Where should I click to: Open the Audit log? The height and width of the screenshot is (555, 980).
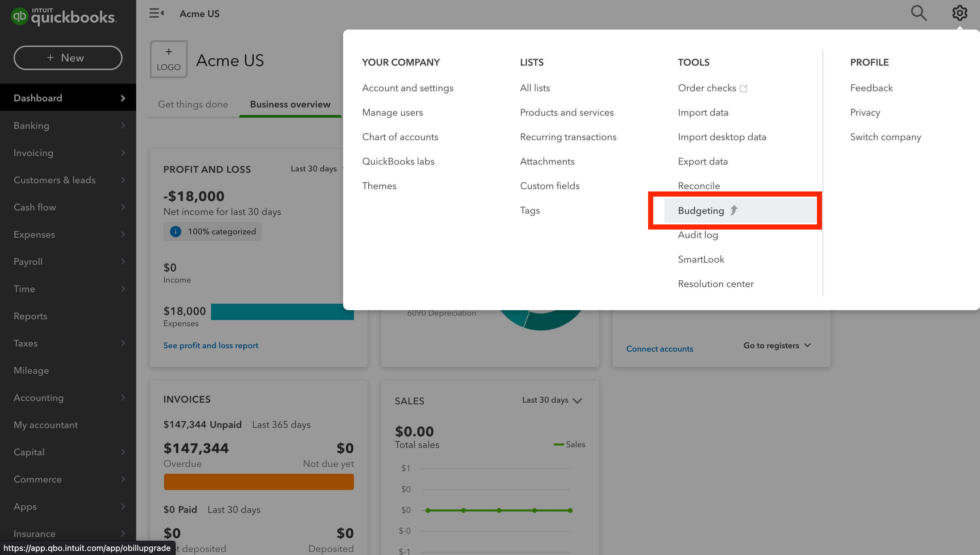click(698, 235)
